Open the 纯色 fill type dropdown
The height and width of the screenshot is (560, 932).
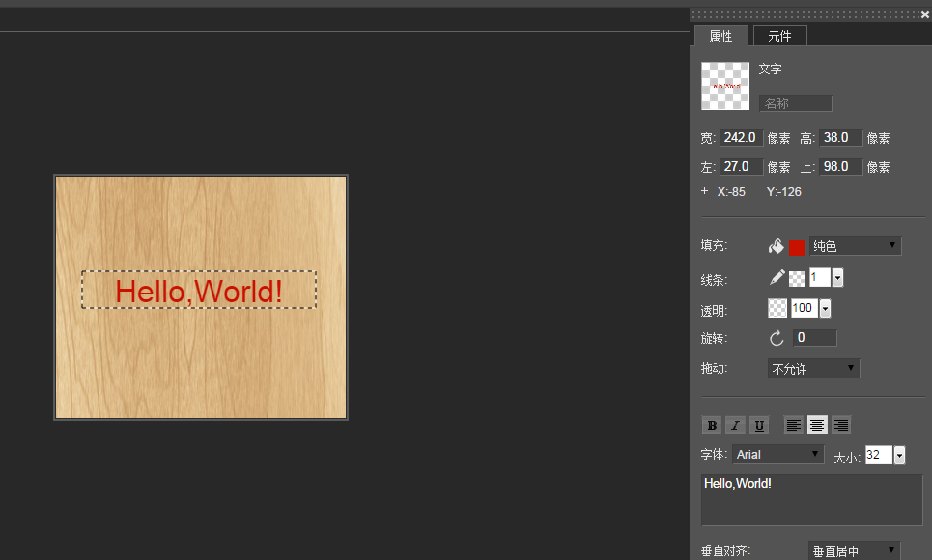coord(855,246)
